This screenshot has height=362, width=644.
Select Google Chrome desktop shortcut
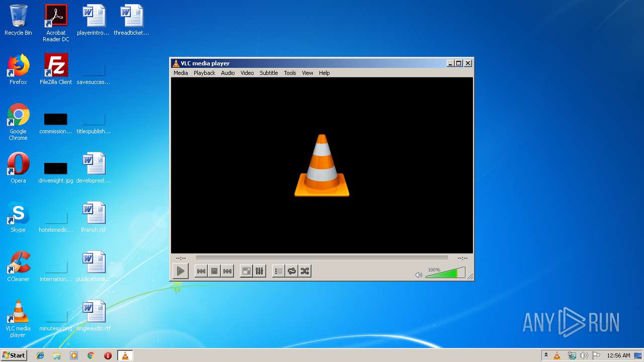(x=18, y=122)
